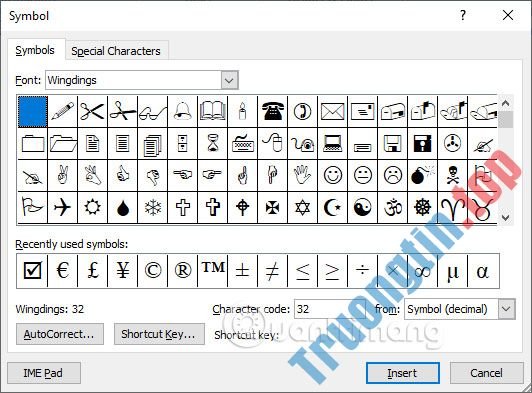Screen dimensions: 532x393
Task: Cancel the Symbol dialog
Action: tap(487, 373)
